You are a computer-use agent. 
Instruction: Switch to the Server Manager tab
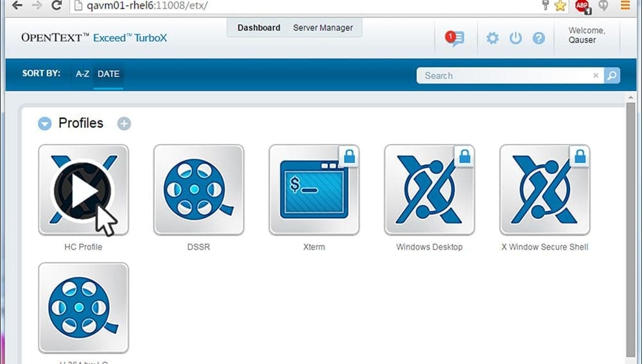coord(323,28)
